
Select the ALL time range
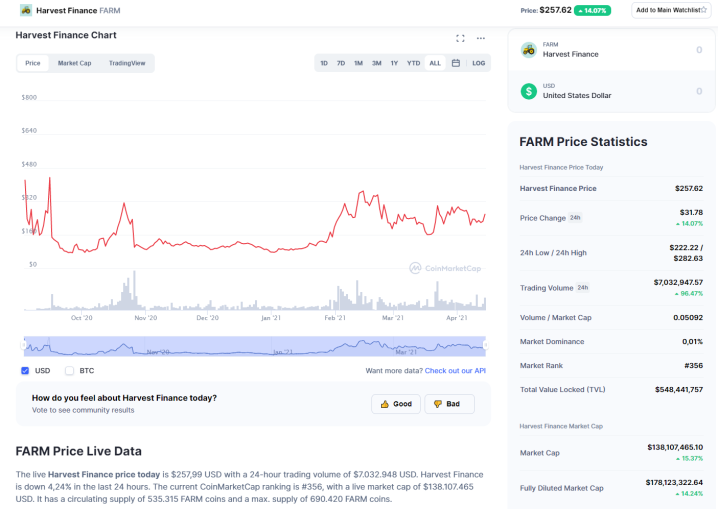435,63
